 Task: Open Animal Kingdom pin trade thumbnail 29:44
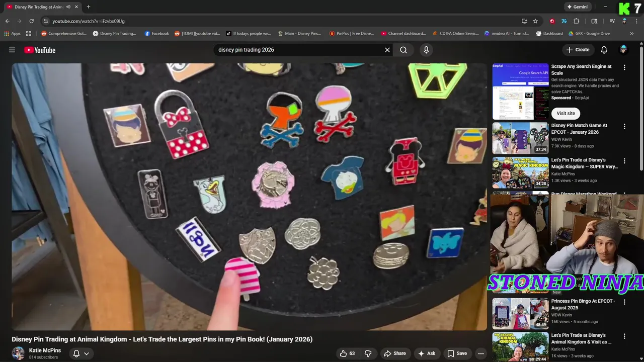coord(520,347)
